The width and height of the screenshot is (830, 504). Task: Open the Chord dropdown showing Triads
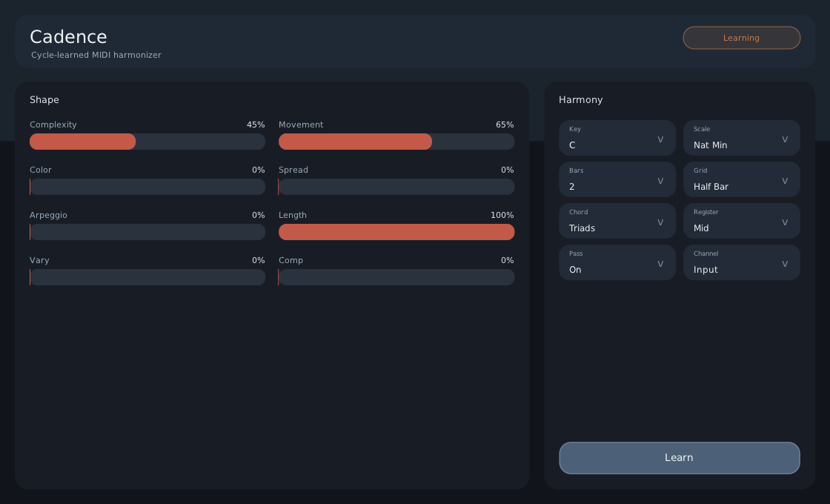pos(617,221)
